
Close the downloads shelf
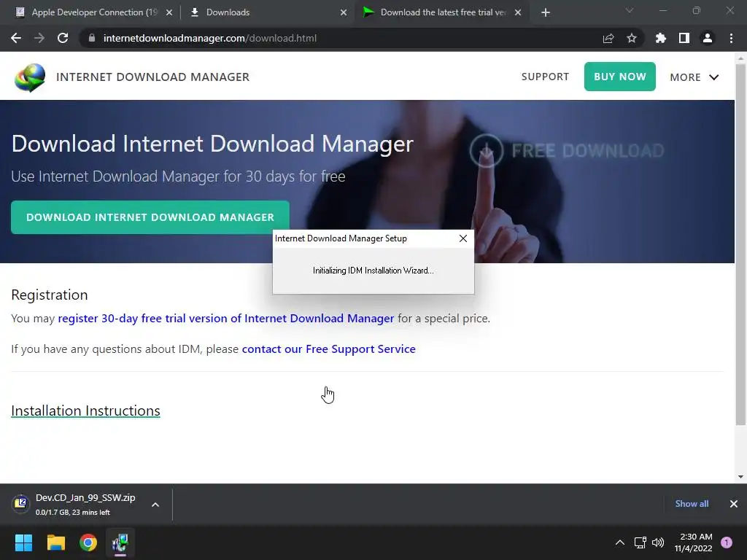tap(734, 504)
